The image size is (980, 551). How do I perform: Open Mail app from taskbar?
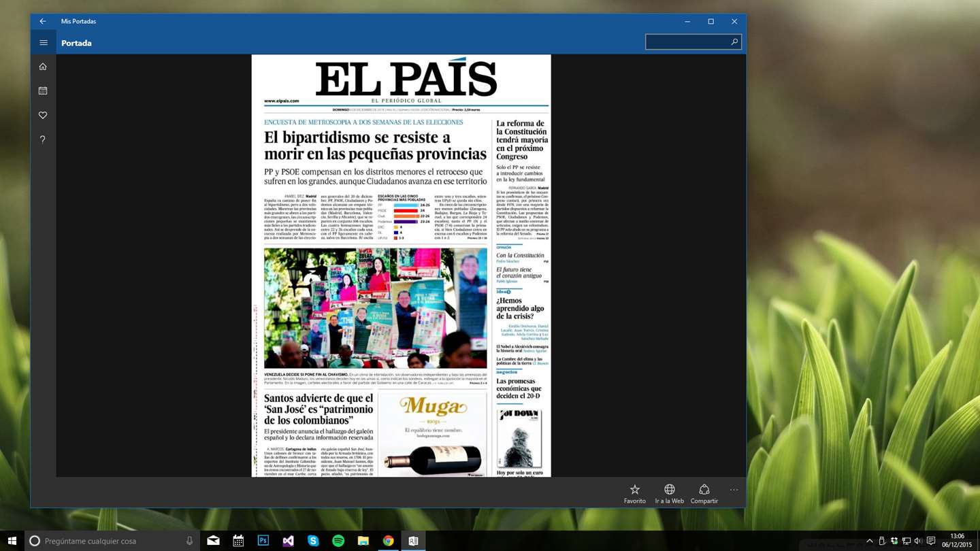click(x=214, y=541)
